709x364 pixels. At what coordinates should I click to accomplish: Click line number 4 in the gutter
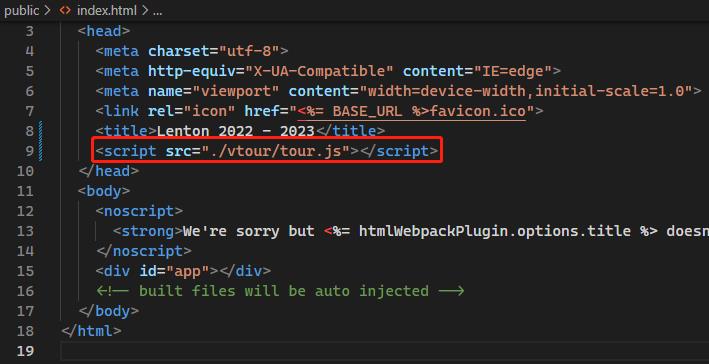pos(29,51)
